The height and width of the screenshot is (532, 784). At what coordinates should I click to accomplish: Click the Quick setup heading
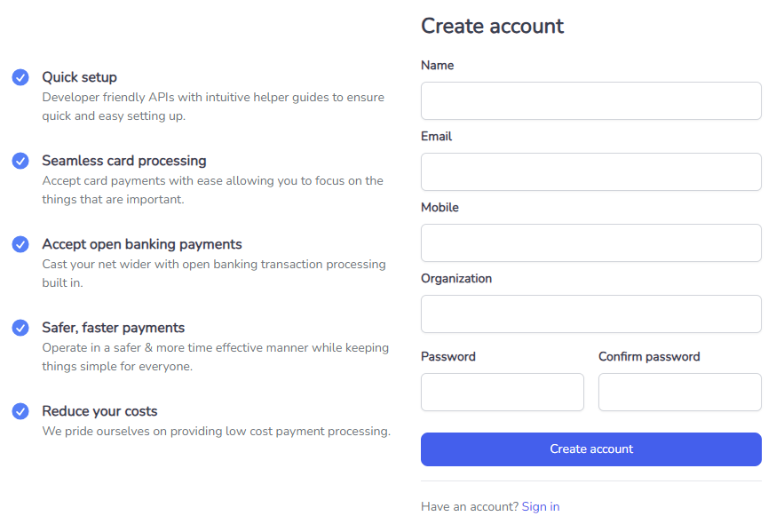(x=80, y=77)
